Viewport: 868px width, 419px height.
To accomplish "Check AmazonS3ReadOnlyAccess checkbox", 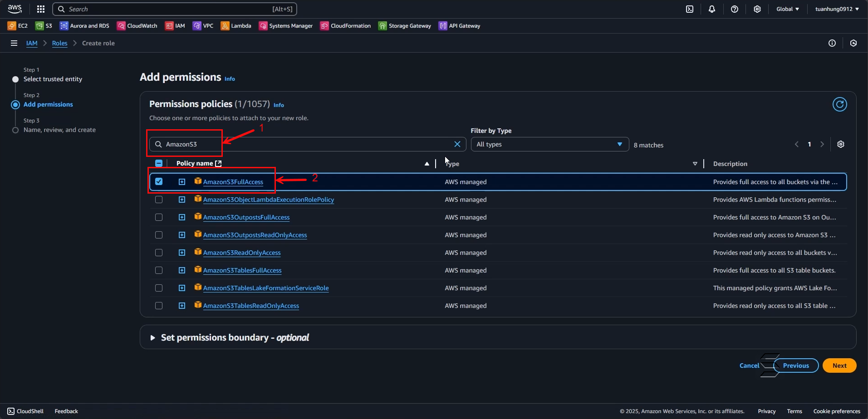I will (x=159, y=253).
